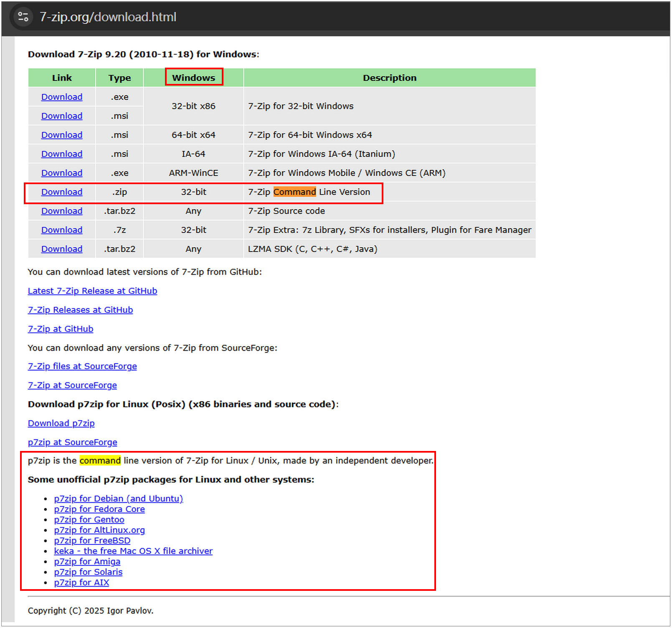This screenshot has width=672, height=628.
Task: Download the 7-Zip Source code archive
Action: pos(62,211)
